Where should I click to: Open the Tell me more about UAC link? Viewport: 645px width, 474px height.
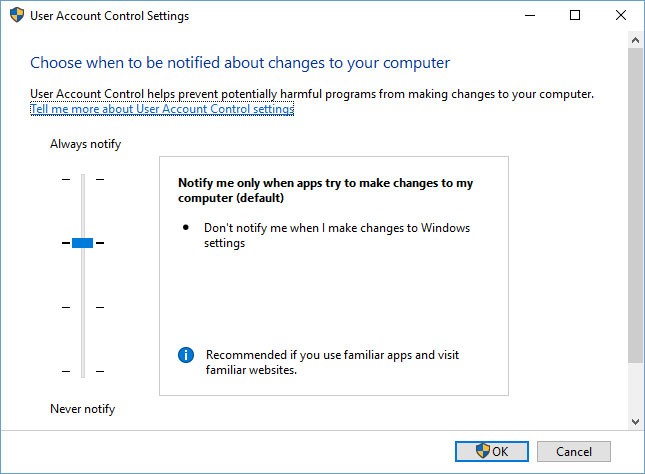point(162,109)
